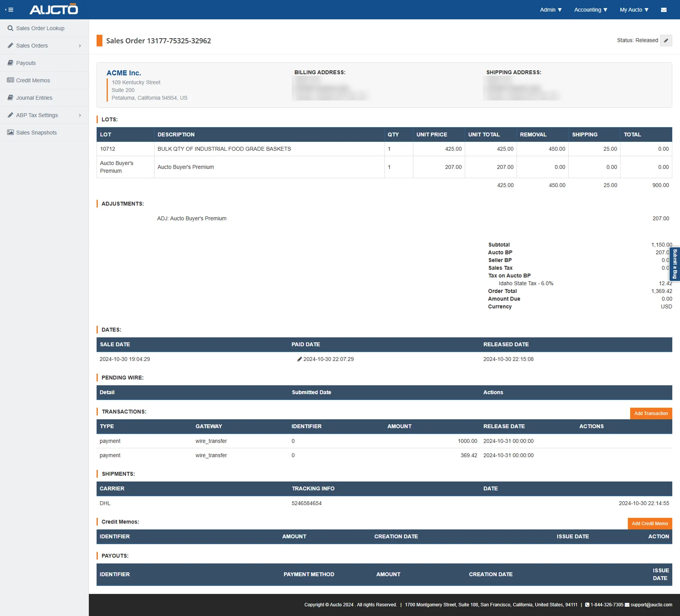Image resolution: width=680 pixels, height=616 pixels.
Task: Click the 369.42 payment amount
Action: [469, 455]
